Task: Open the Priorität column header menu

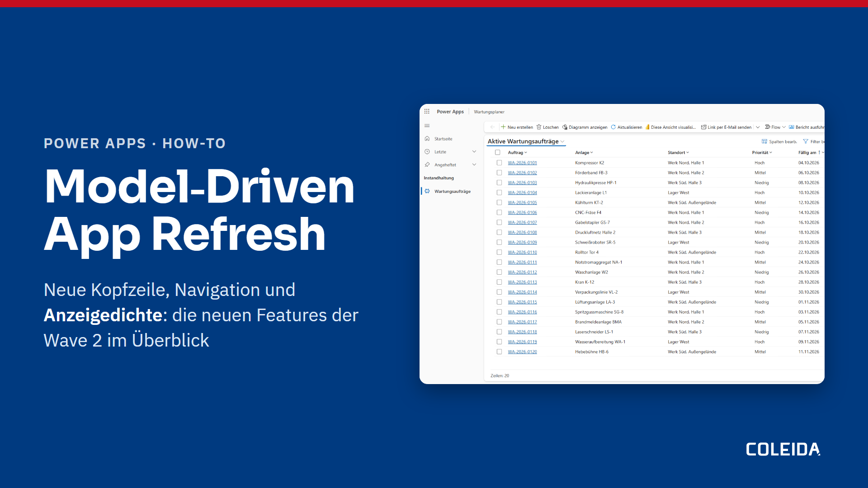Action: (762, 153)
